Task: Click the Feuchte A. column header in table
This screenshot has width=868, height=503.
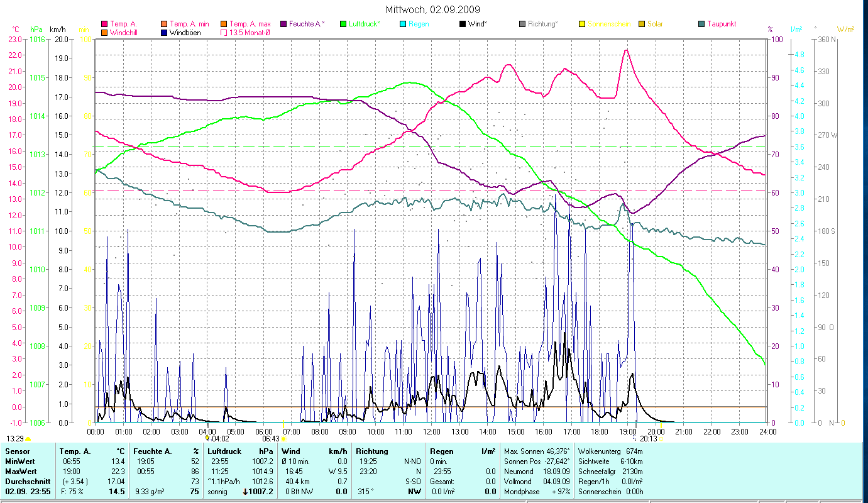Action: click(154, 451)
